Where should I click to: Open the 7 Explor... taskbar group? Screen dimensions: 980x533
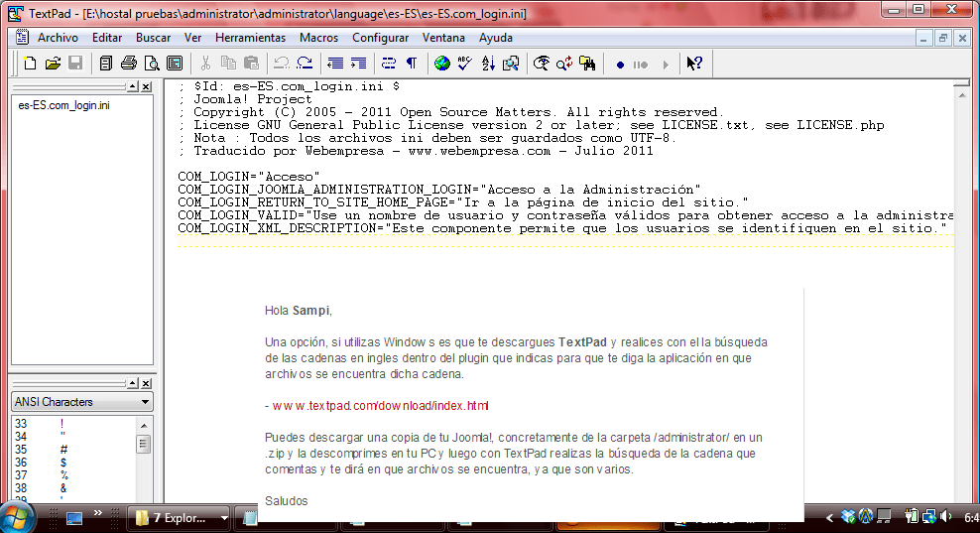pyautogui.click(x=179, y=518)
